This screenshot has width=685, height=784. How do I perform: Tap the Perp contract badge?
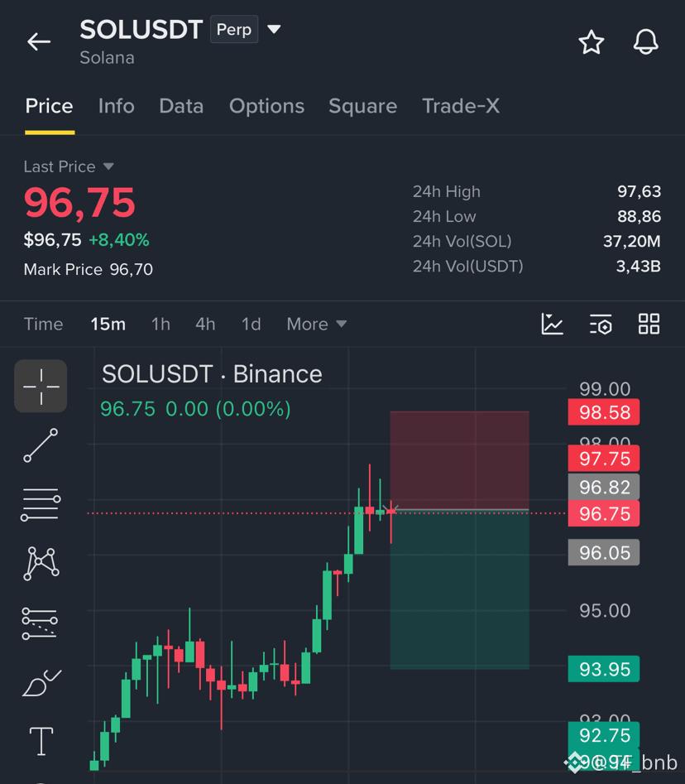point(234,30)
